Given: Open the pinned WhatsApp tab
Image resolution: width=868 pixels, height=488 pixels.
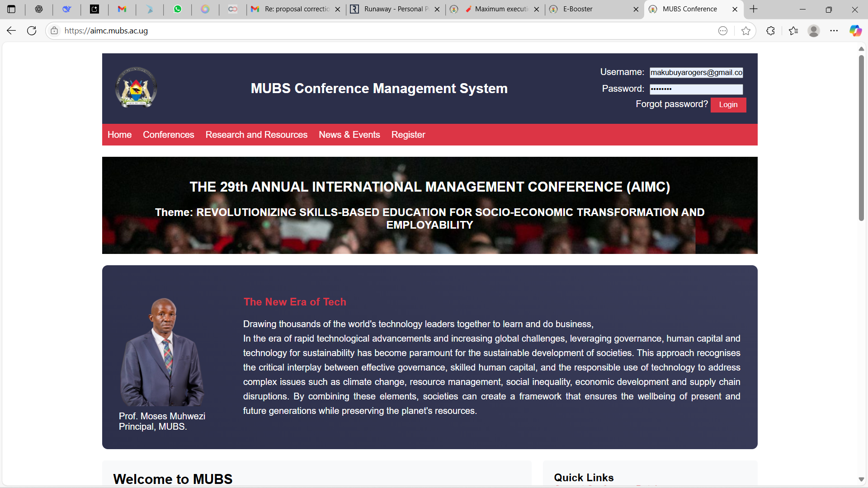Looking at the screenshot, I should [x=178, y=9].
